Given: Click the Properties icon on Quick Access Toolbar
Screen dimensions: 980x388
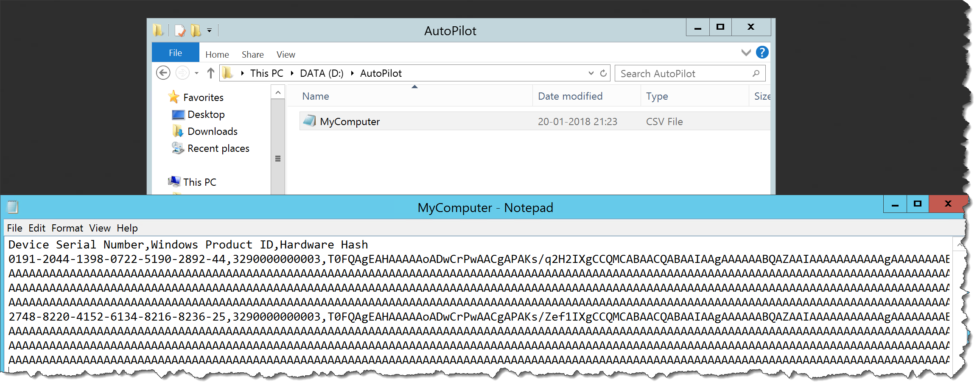Looking at the screenshot, I should coord(179,30).
